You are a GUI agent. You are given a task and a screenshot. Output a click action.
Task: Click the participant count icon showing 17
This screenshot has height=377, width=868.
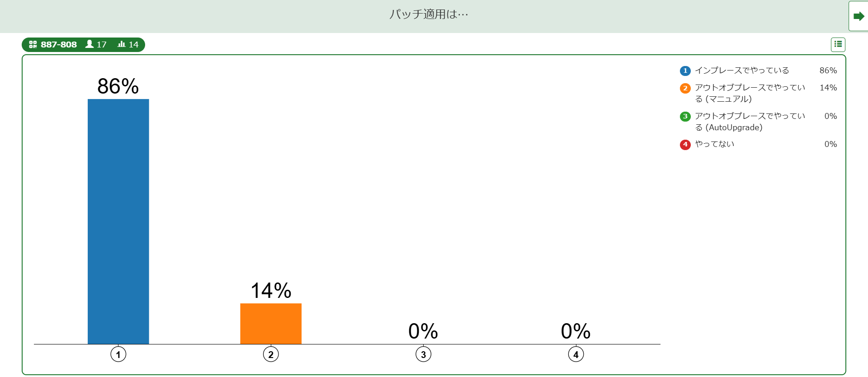pyautogui.click(x=90, y=44)
